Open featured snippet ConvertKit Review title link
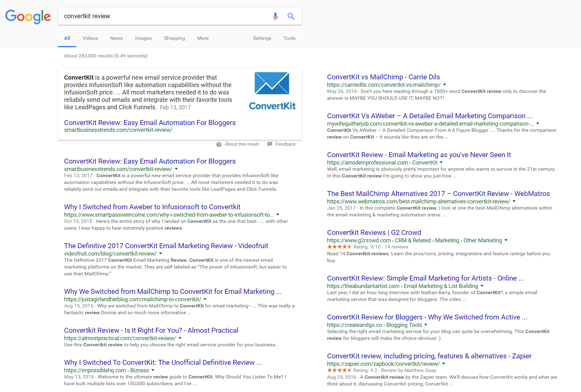 point(150,123)
